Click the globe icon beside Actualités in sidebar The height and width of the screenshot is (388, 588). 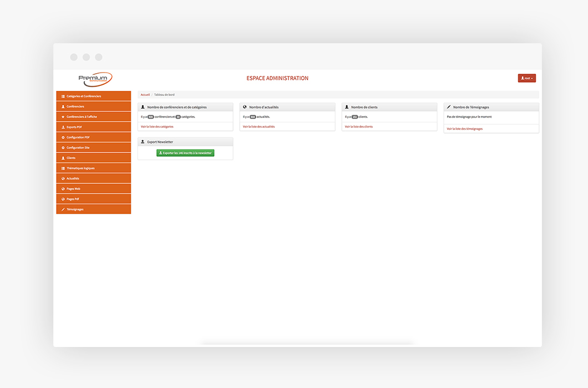pyautogui.click(x=63, y=179)
